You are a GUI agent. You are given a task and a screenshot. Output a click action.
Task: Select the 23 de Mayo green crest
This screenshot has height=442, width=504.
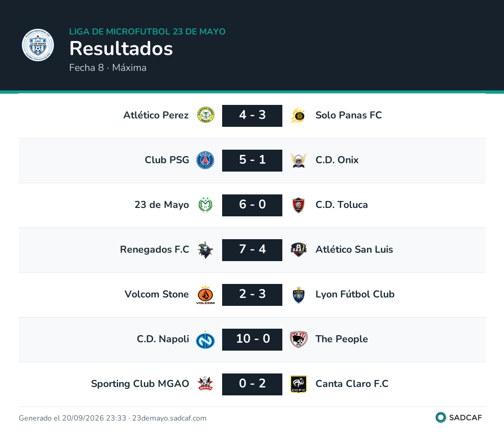pos(205,205)
